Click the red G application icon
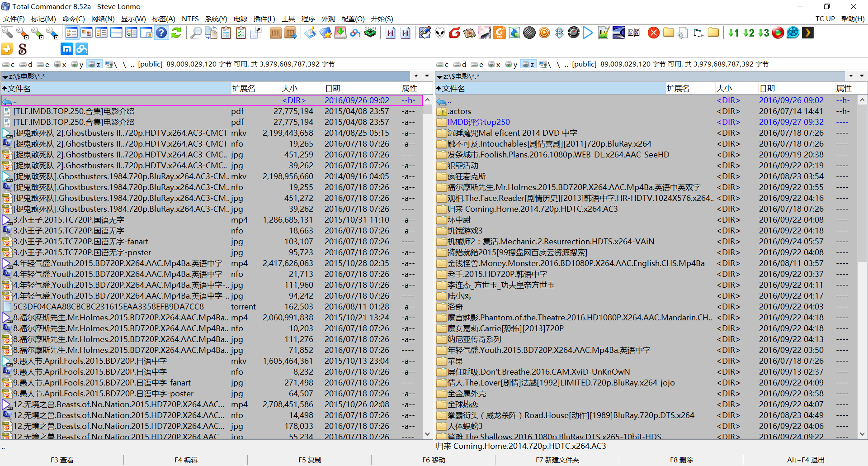 pos(455,33)
